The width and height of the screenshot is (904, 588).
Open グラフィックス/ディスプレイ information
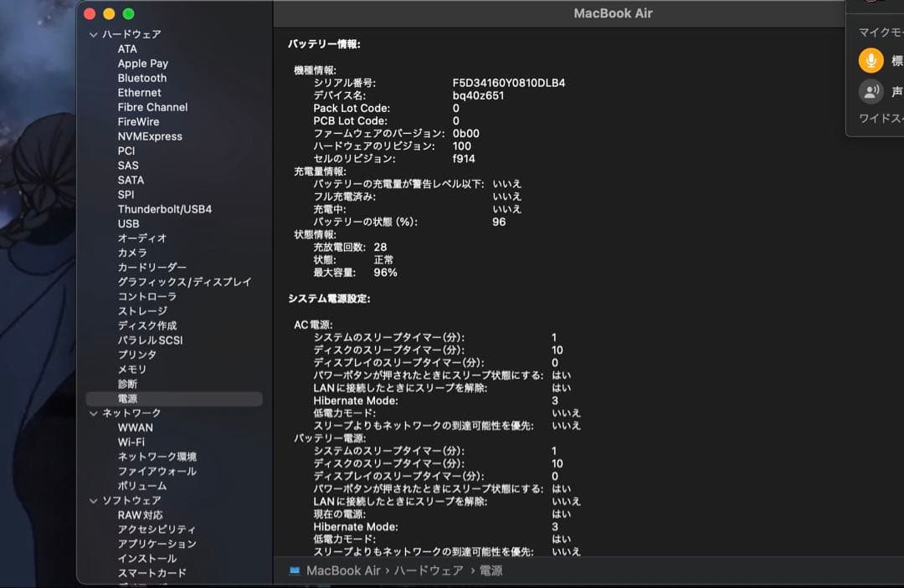(186, 281)
